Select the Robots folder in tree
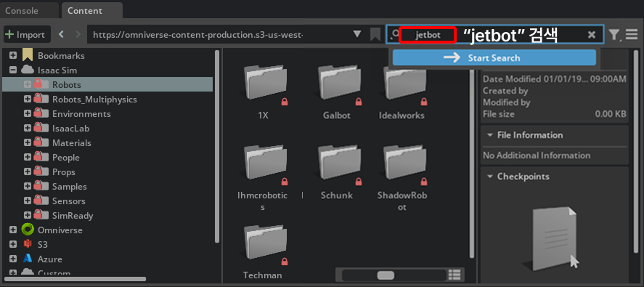 click(x=67, y=85)
